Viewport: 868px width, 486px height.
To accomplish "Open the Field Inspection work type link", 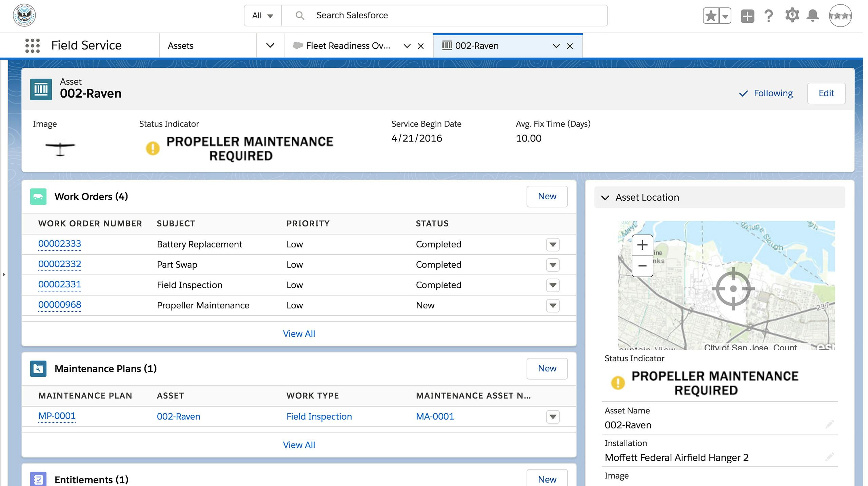I will click(x=319, y=417).
